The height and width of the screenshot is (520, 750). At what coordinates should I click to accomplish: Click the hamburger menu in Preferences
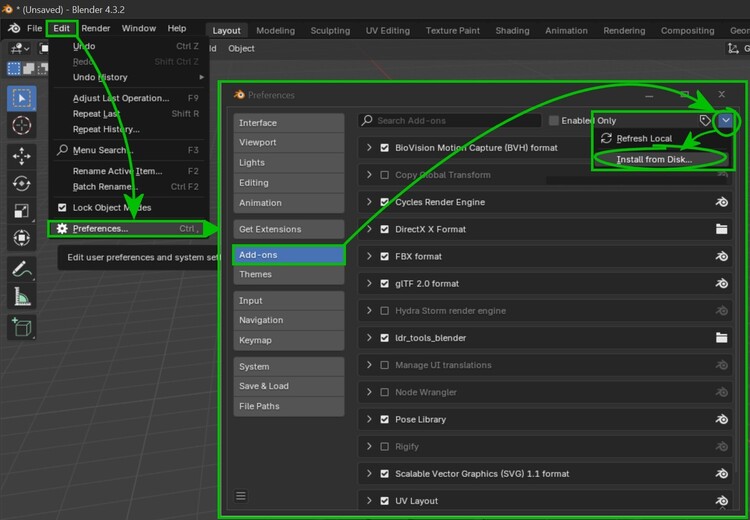(241, 495)
